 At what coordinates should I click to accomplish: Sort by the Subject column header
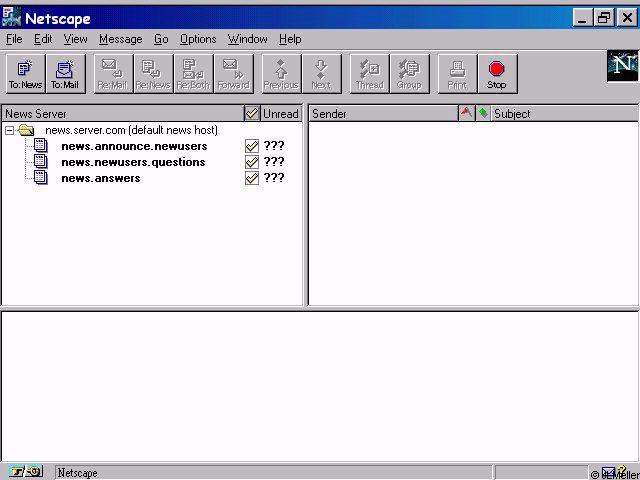[565, 113]
